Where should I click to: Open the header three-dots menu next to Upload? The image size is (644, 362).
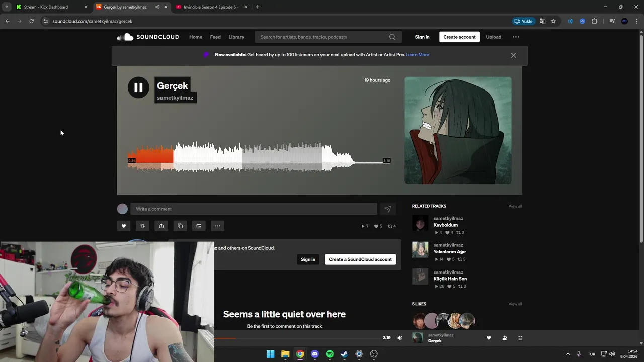[x=516, y=37]
